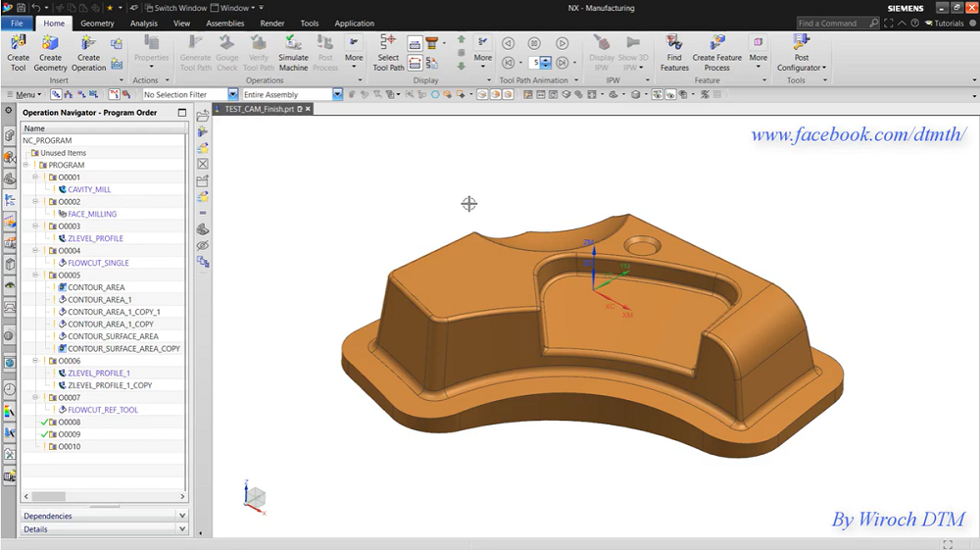Click Create Feature Process icon
This screenshot has width=980, height=550.
(x=717, y=53)
